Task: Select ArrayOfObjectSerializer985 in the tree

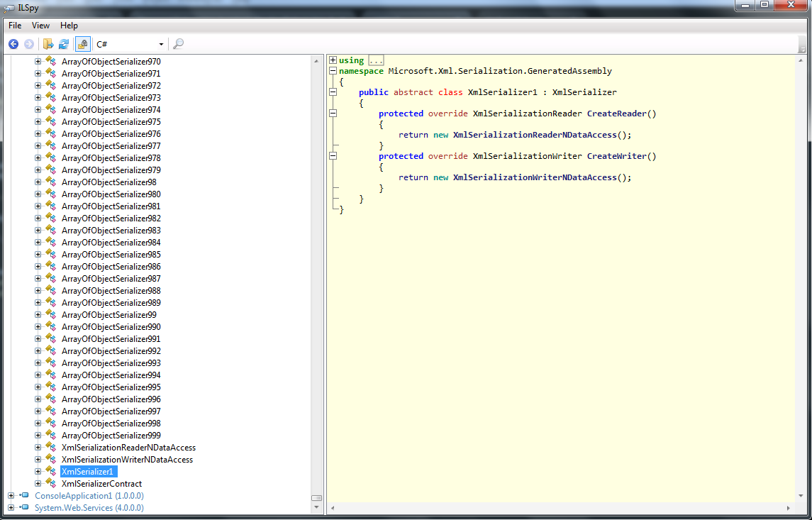Action: pyautogui.click(x=111, y=255)
